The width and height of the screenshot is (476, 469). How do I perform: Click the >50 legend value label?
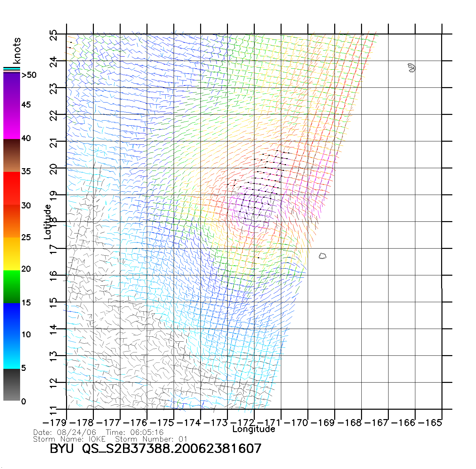(29, 75)
